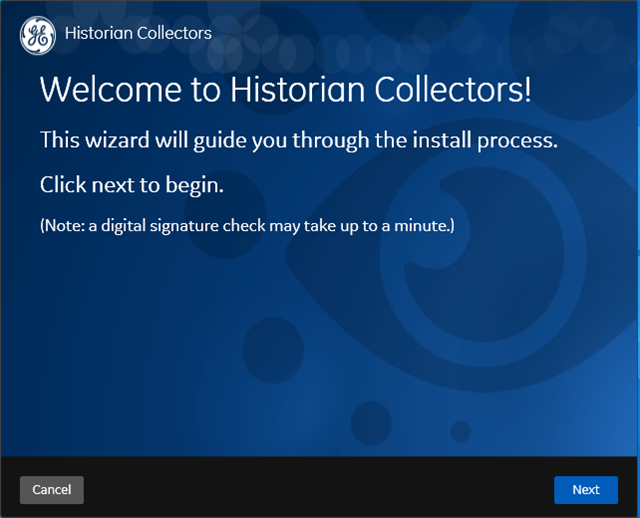The image size is (640, 518).
Task: Click the word "wizard" in the description
Action: pos(118,140)
